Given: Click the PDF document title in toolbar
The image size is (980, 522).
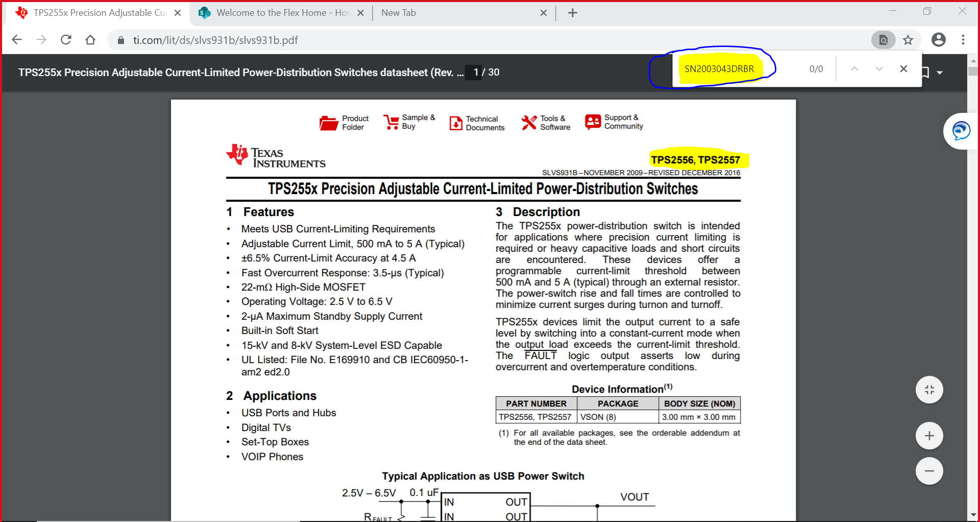Looking at the screenshot, I should point(241,73).
